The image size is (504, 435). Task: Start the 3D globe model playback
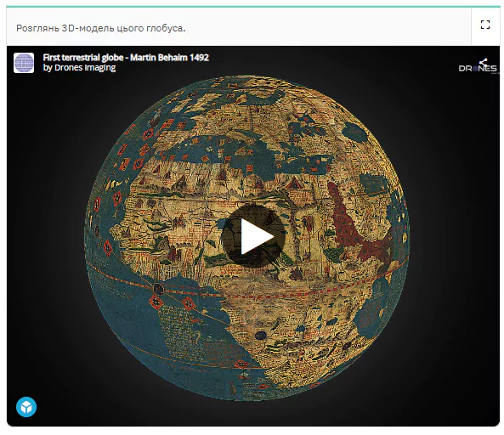[x=253, y=236]
